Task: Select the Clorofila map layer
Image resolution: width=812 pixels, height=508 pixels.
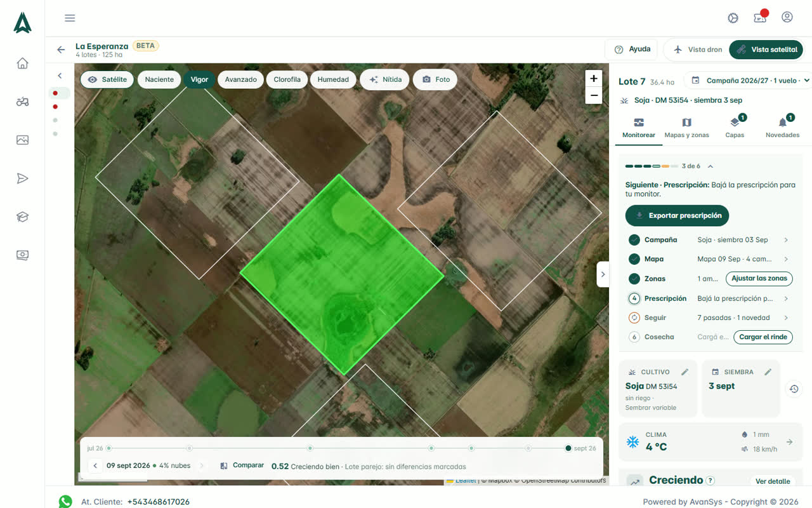Action: click(287, 79)
